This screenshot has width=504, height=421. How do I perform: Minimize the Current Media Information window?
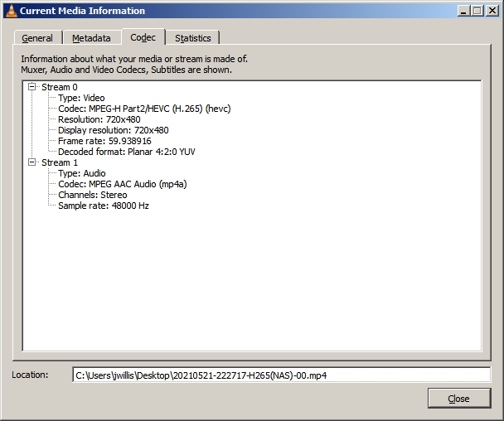[x=463, y=11]
